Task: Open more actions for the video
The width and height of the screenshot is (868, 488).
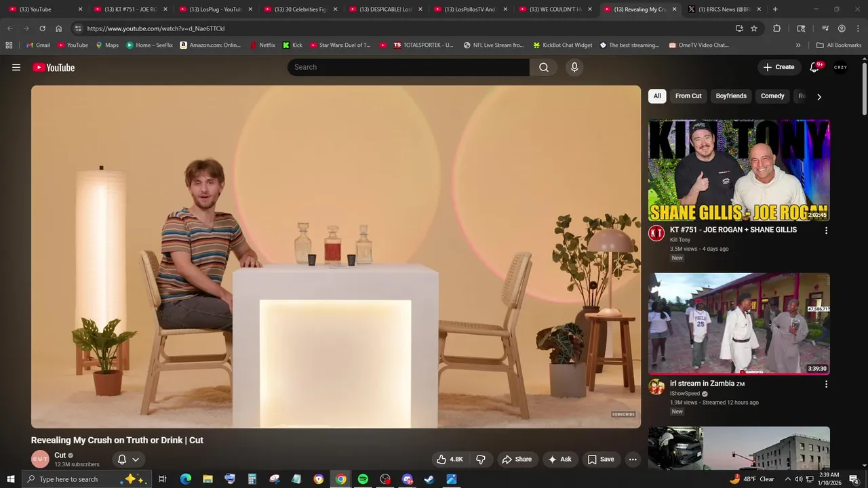Action: coord(633,459)
